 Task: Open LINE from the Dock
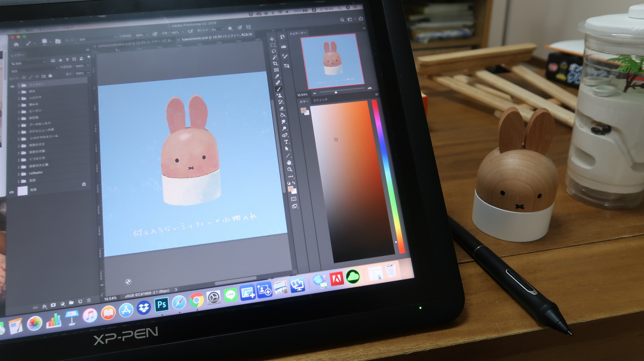coord(231,295)
